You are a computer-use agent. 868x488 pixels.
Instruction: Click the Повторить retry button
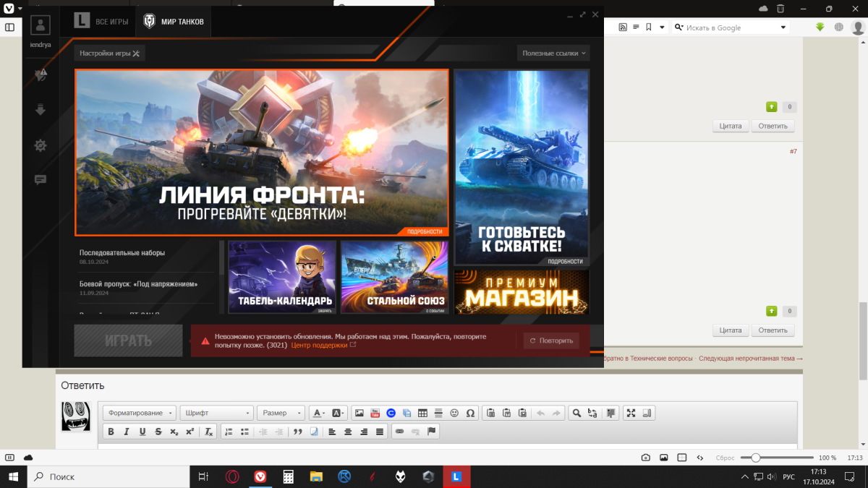[551, 341]
